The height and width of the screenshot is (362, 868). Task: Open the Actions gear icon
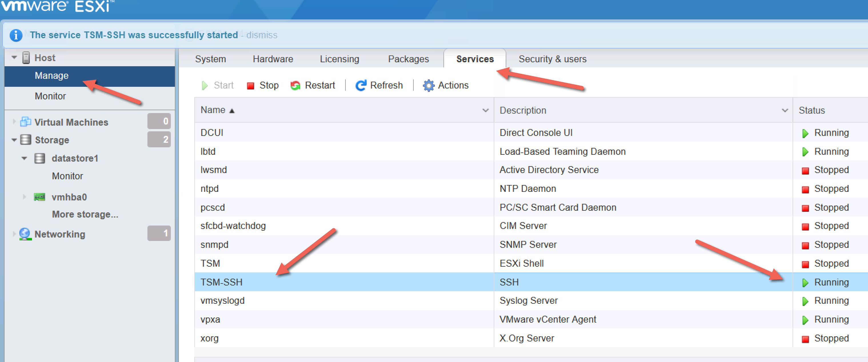pyautogui.click(x=428, y=85)
